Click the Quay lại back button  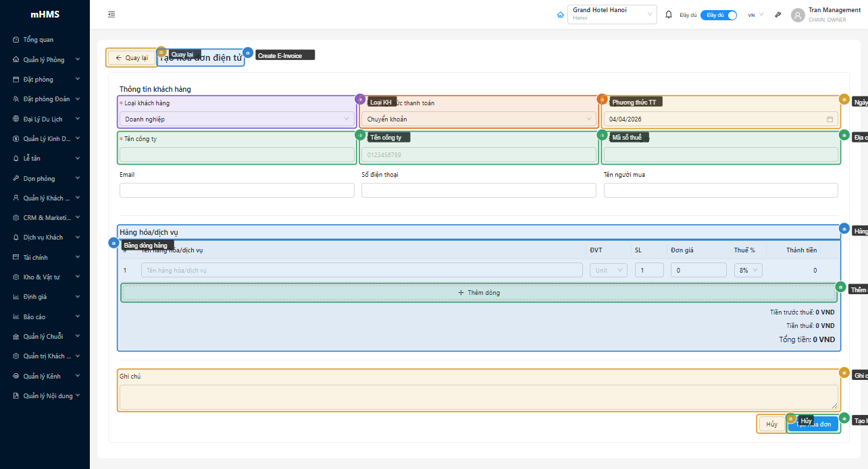[x=132, y=58]
